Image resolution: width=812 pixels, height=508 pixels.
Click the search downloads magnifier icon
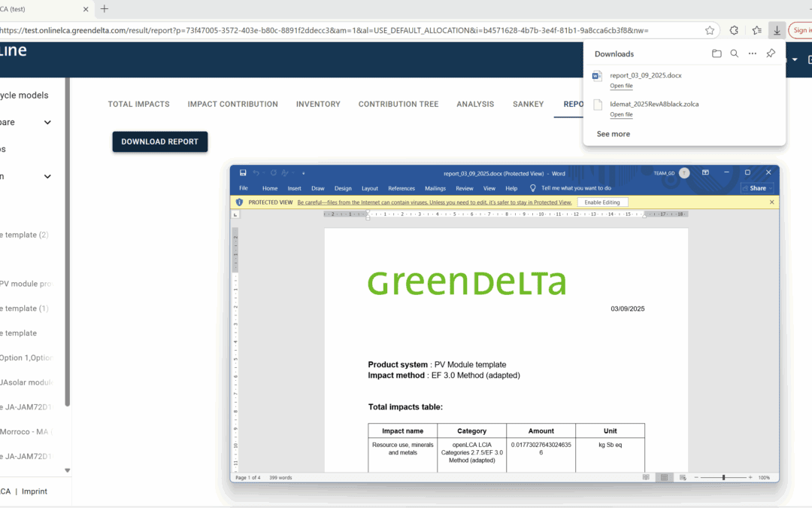(x=735, y=53)
